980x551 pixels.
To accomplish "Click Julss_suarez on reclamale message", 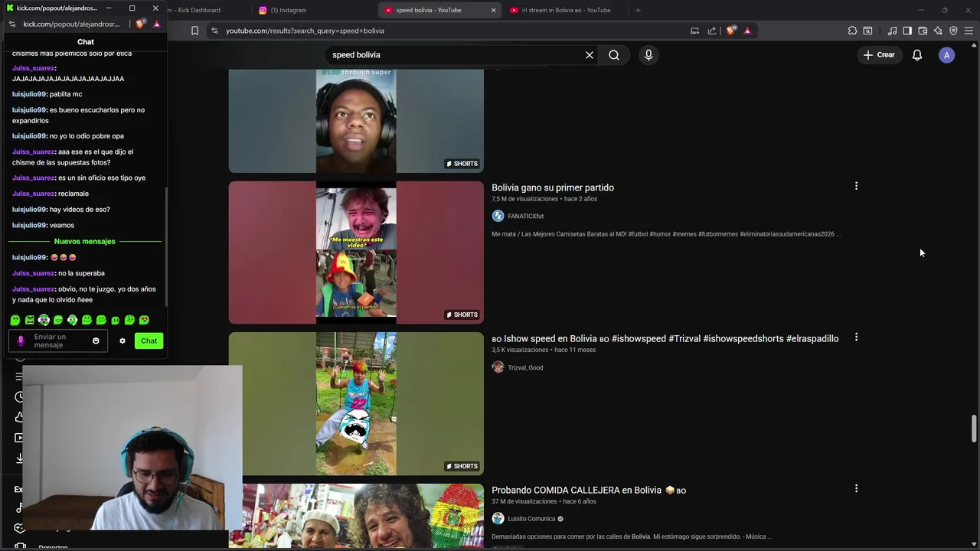I will click(33, 194).
